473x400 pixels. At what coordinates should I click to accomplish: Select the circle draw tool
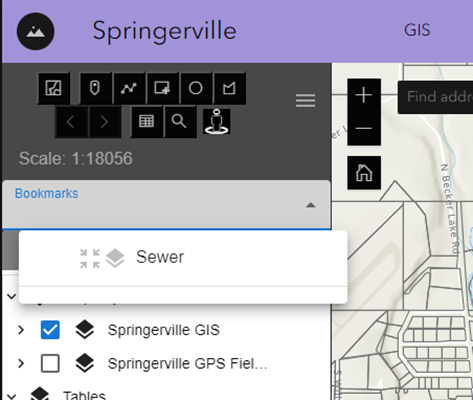coord(196,88)
